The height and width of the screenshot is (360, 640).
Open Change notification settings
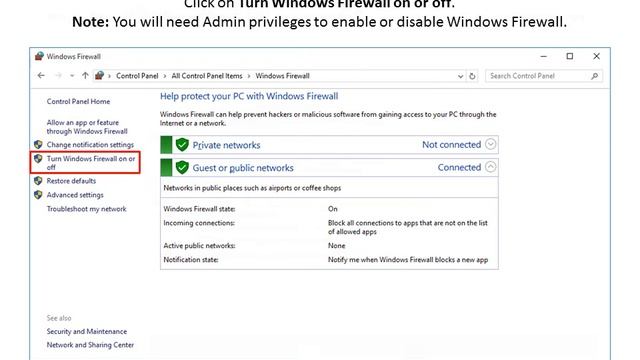(90, 145)
